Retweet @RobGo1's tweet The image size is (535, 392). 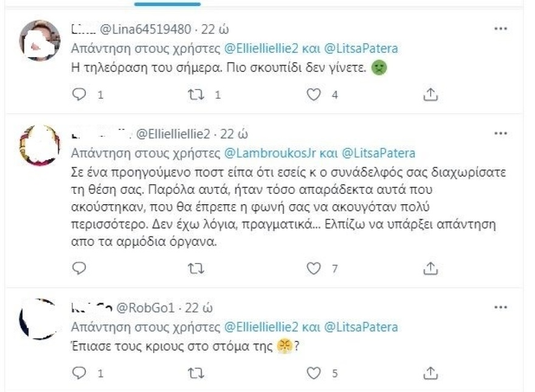pos(195,371)
